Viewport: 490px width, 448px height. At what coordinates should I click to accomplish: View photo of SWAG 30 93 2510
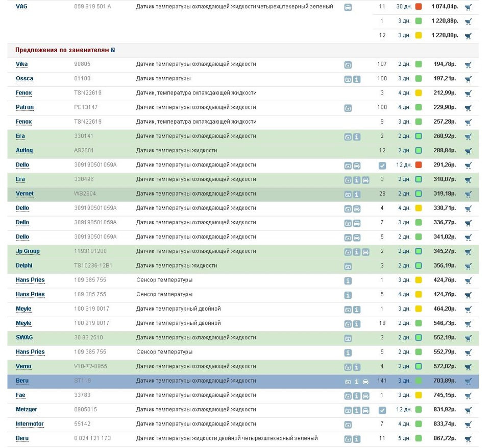[x=348, y=339]
